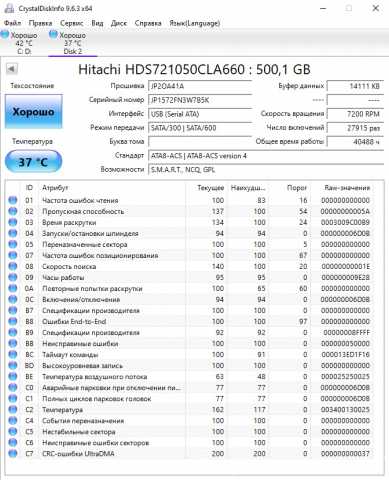Image resolution: width=389 pixels, height=480 pixels.
Task: Click status icon for attribute 03
Action: coord(13,222)
